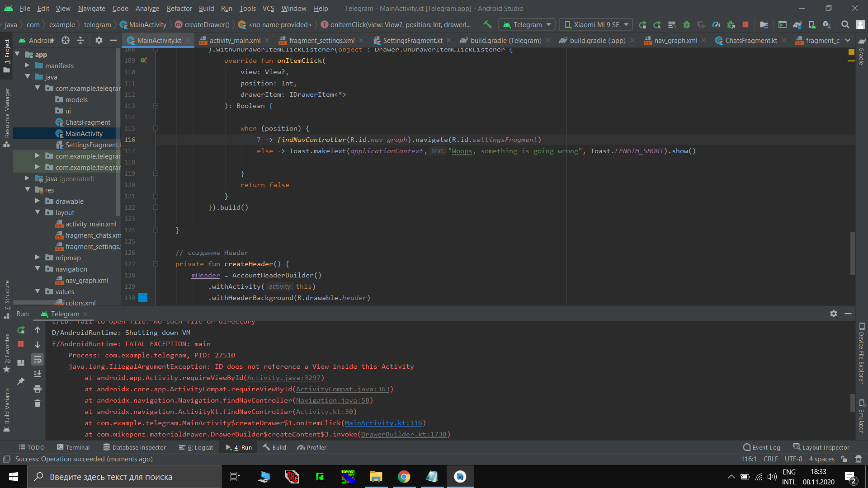Click the blue color swatch in gutter
The height and width of the screenshot is (488, 868).
143,298
